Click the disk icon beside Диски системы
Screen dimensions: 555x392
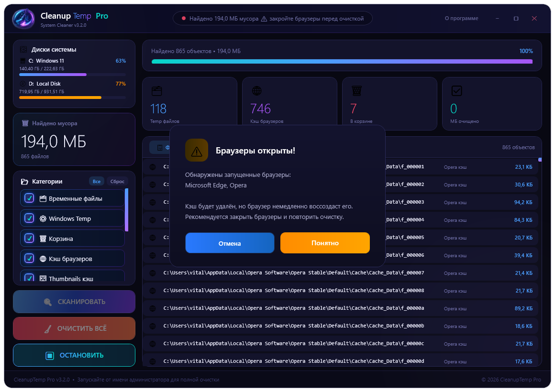(23, 50)
